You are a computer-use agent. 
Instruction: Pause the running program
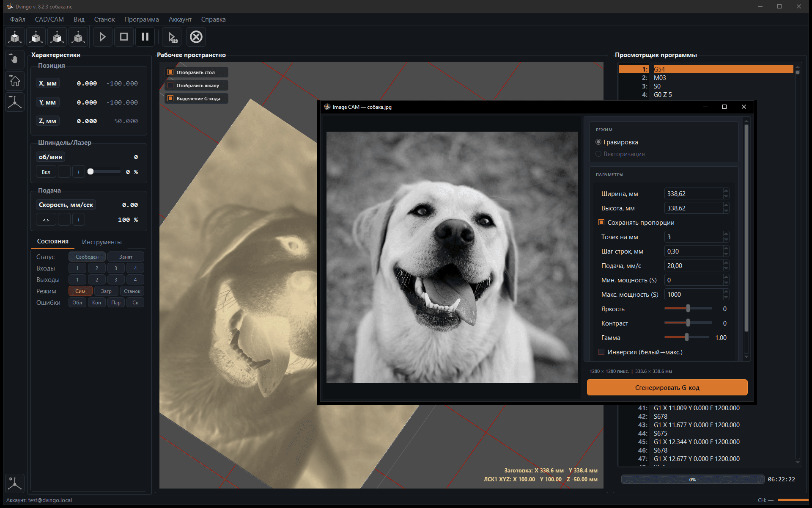pyautogui.click(x=145, y=37)
